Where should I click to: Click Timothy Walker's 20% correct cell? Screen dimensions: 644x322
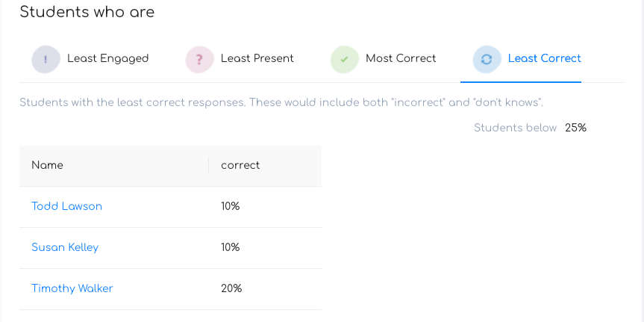(231, 288)
